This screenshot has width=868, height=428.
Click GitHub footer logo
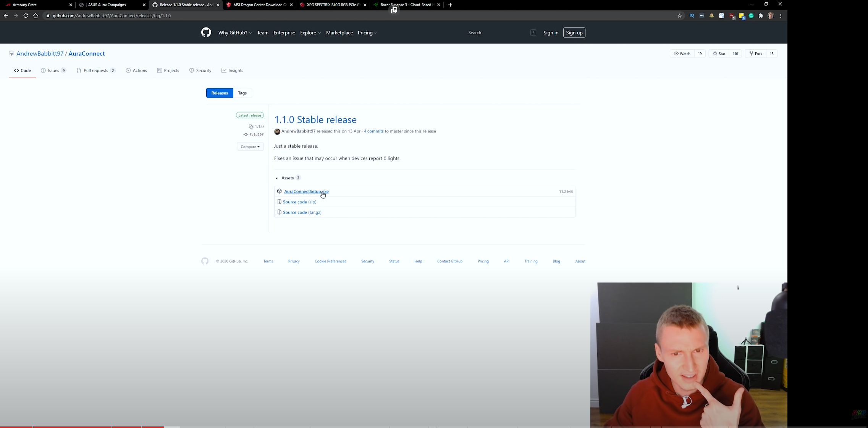pyautogui.click(x=205, y=261)
